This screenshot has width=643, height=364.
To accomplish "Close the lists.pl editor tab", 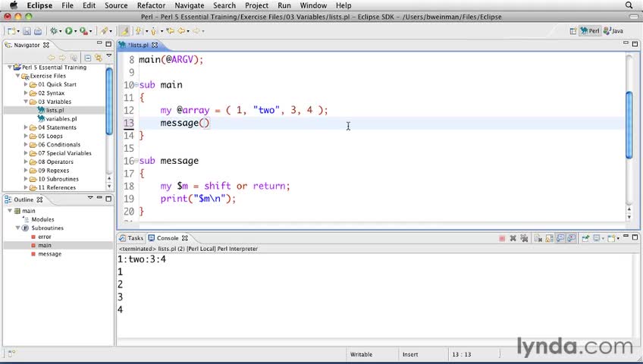I will coord(155,45).
